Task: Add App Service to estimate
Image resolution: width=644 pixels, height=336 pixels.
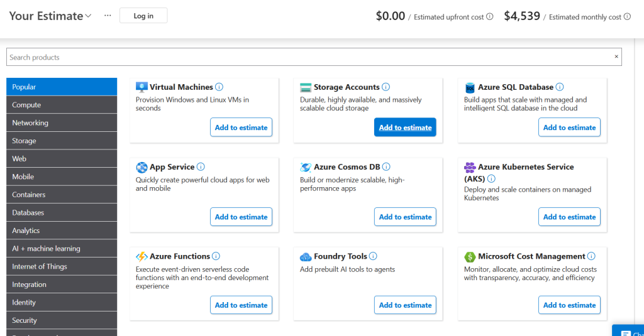Action: tap(241, 217)
